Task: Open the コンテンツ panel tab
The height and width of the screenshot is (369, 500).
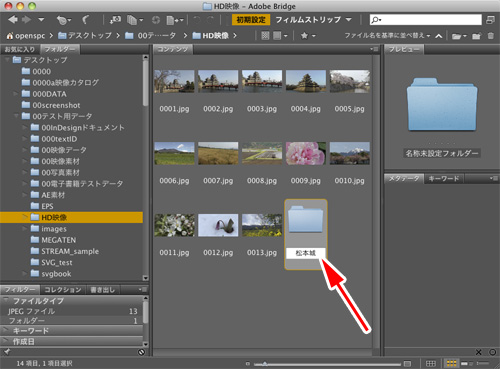Action: click(x=173, y=50)
